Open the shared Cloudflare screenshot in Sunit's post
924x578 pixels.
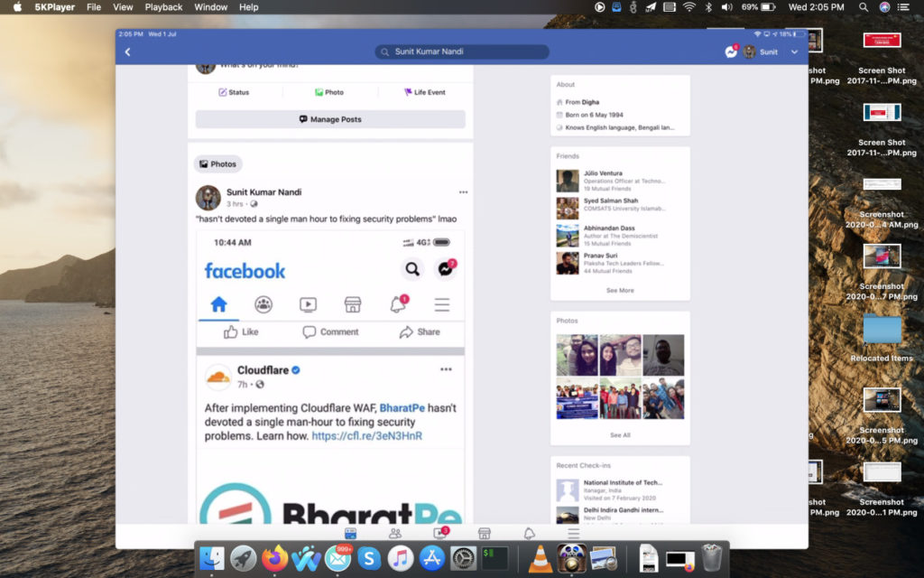[330, 378]
